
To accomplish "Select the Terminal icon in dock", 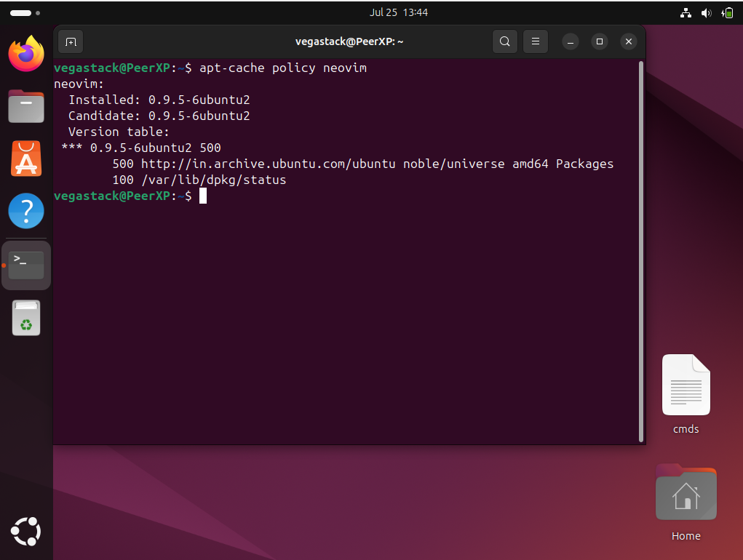I will (26, 265).
